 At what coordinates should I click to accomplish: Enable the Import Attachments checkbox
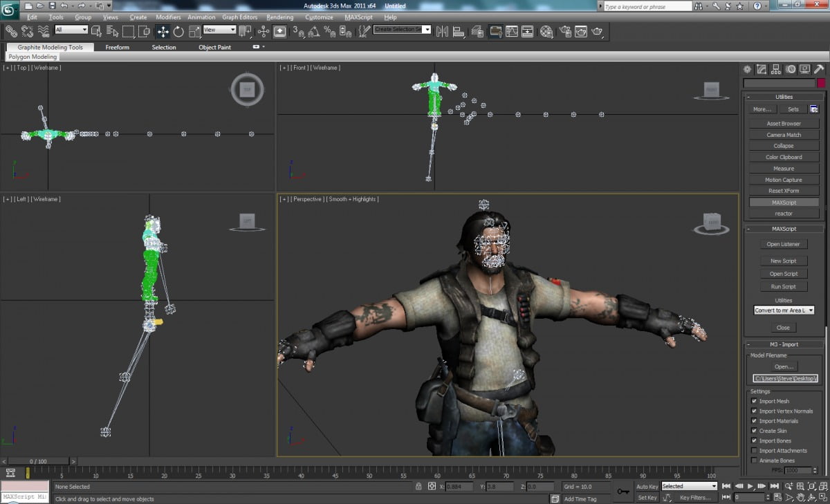pos(754,450)
